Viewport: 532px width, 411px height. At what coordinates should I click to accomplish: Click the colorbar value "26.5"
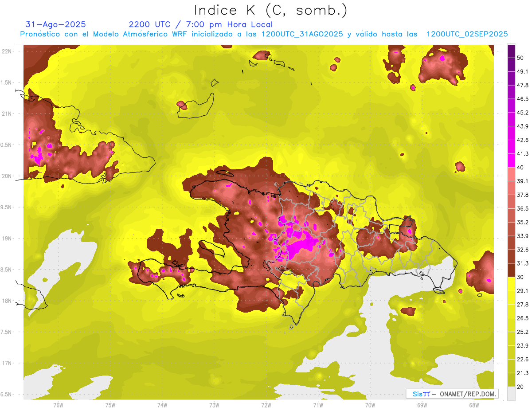pyautogui.click(x=523, y=318)
